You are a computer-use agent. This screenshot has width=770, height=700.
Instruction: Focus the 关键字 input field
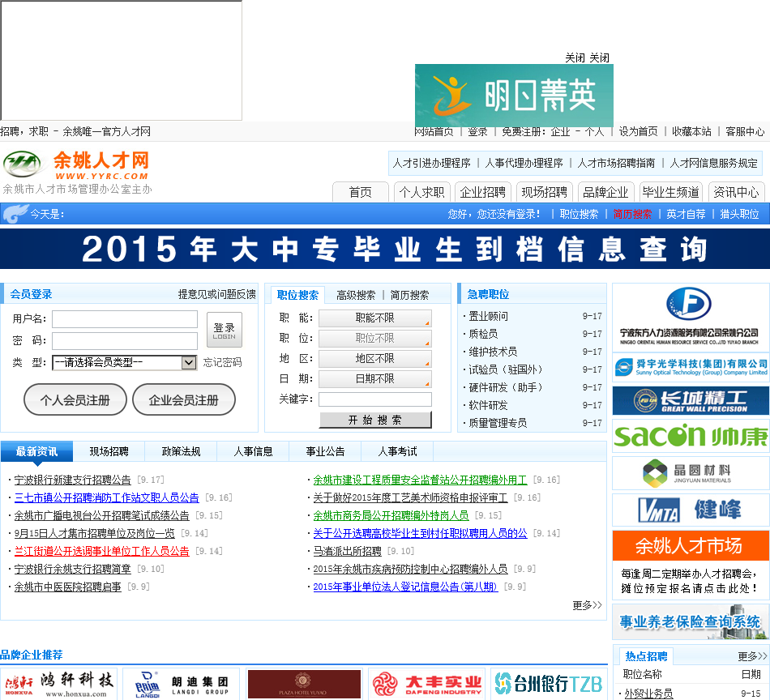click(375, 399)
